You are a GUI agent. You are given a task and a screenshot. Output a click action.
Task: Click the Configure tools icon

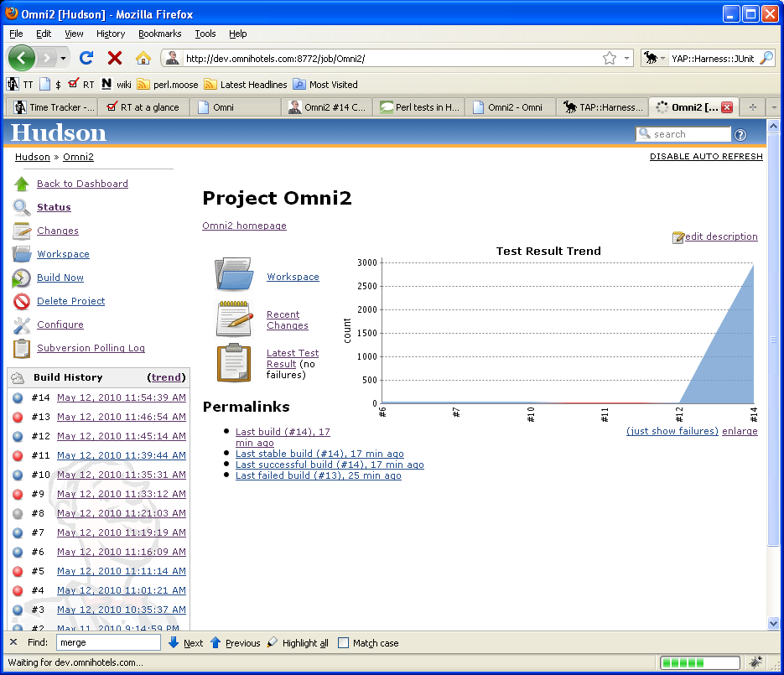click(22, 325)
